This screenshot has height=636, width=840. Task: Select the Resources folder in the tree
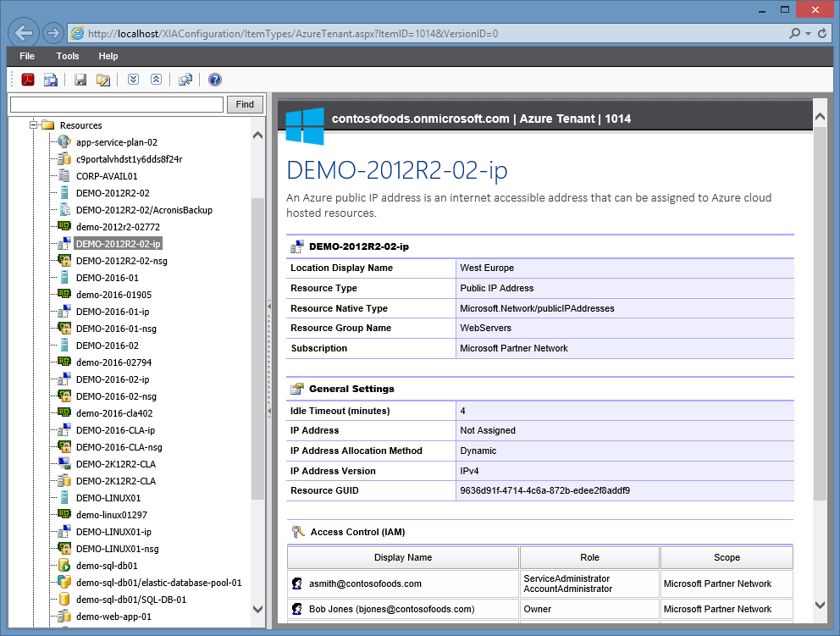point(81,125)
